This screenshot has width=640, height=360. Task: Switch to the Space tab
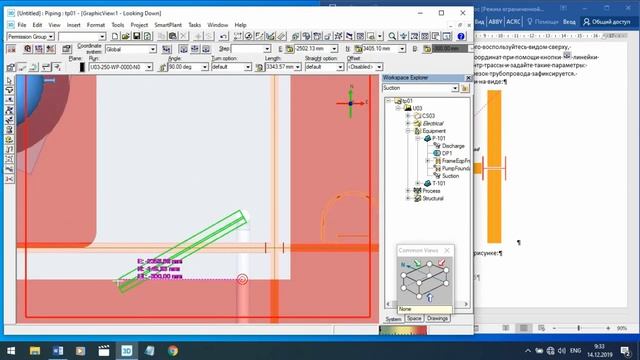414,318
